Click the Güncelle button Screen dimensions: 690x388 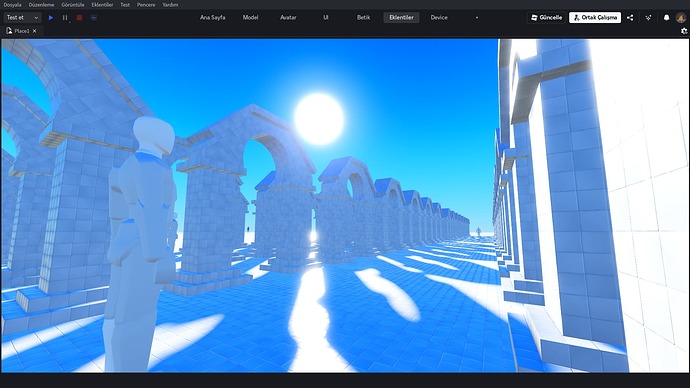point(547,18)
